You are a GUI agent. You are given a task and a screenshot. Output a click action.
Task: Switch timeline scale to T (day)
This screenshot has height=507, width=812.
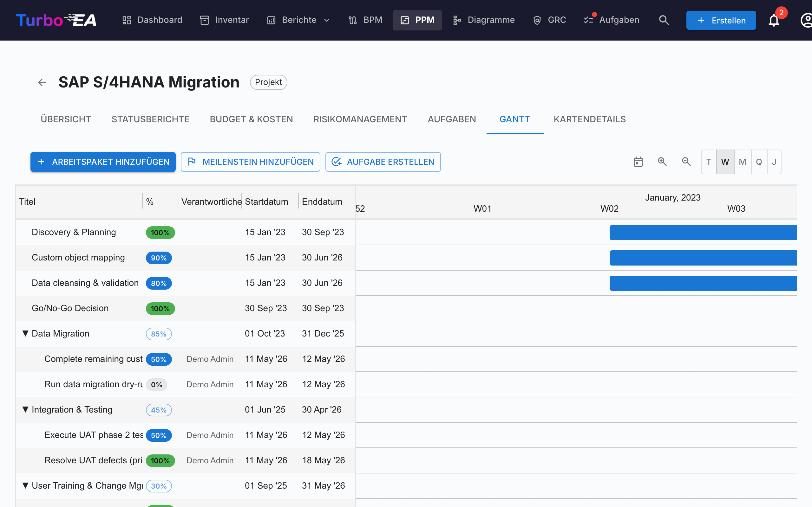pos(709,162)
